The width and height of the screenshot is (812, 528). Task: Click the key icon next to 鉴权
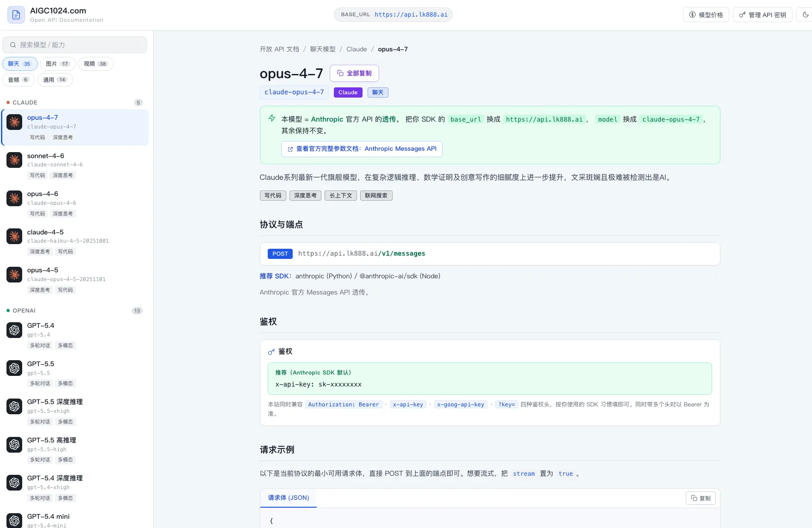pos(271,352)
